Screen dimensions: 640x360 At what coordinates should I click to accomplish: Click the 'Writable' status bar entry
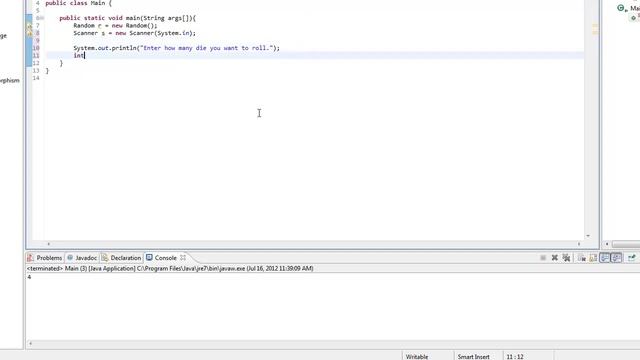click(x=417, y=357)
